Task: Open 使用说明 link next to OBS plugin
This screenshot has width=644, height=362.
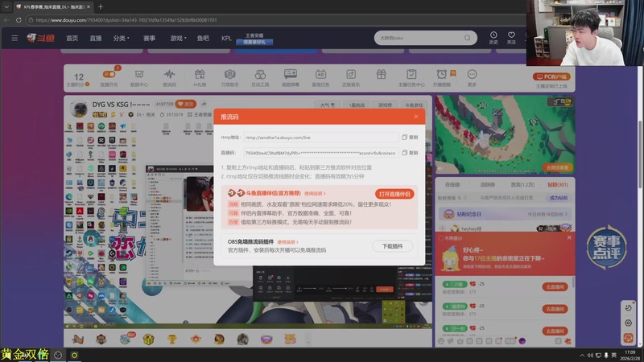Action: 287,242
